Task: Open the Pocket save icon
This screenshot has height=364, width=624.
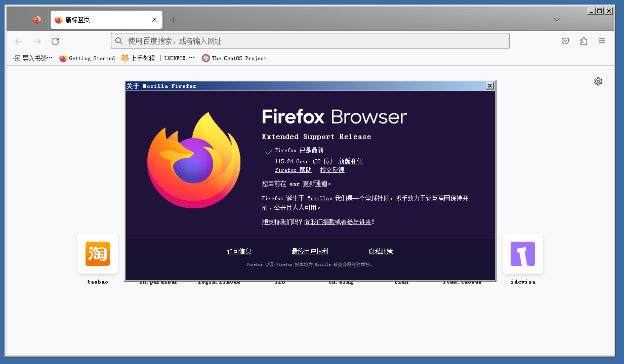Action: [565, 41]
